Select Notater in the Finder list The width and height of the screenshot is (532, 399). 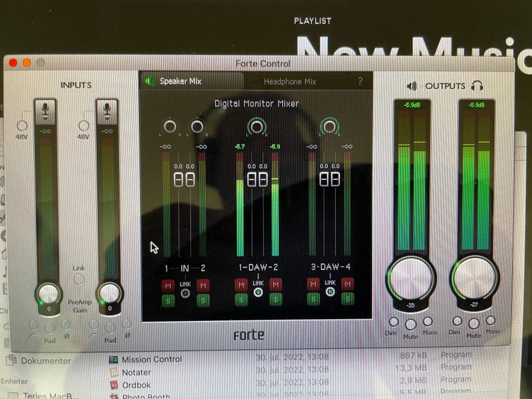coord(136,372)
